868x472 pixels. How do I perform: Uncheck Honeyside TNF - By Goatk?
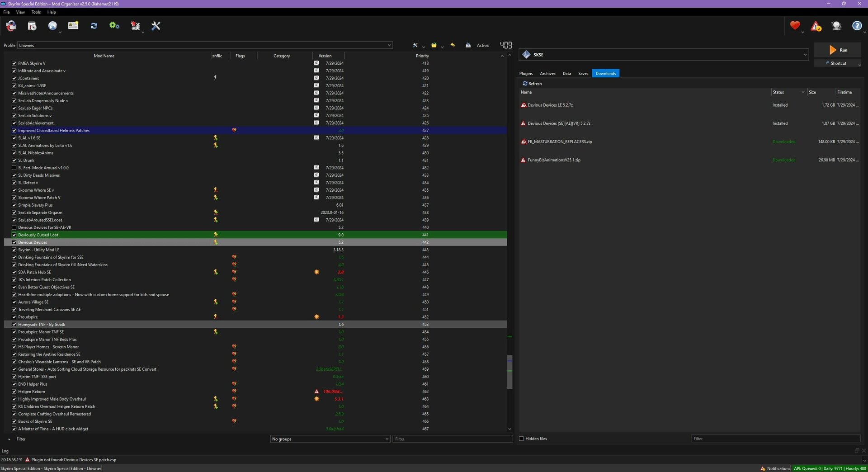[x=14, y=324]
